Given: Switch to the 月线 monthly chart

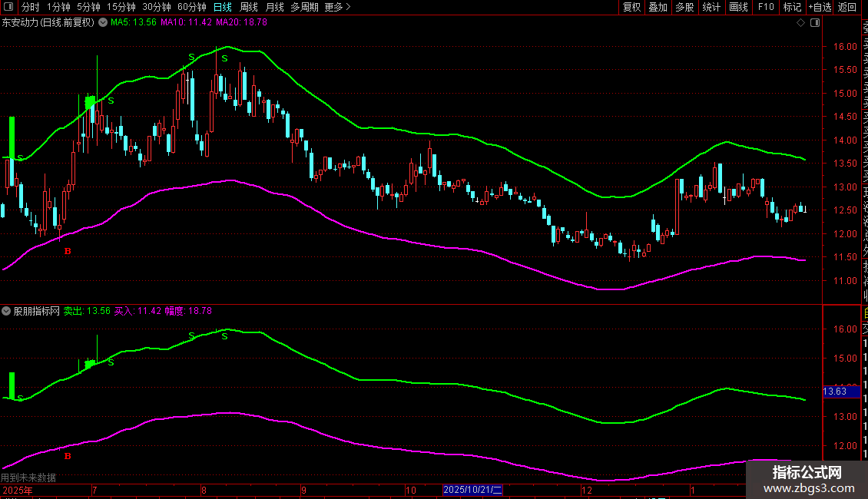Looking at the screenshot, I should [x=274, y=7].
